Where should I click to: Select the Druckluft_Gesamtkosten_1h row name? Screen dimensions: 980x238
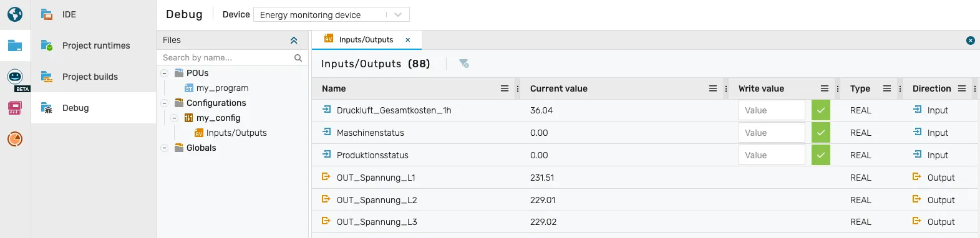394,110
